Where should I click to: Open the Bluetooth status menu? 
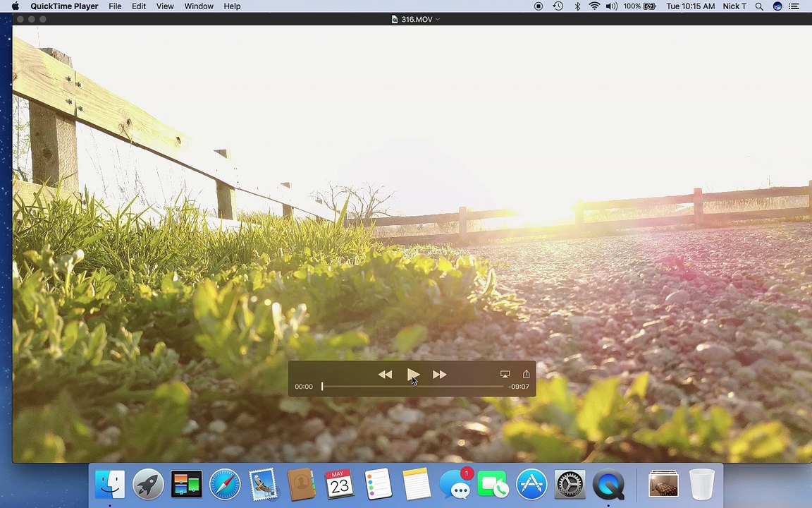click(577, 6)
